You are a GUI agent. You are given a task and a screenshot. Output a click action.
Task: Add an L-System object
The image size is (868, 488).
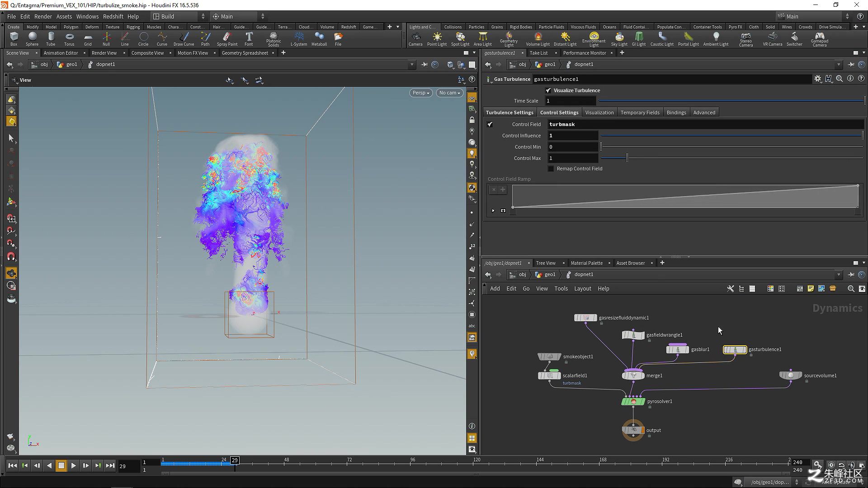298,39
